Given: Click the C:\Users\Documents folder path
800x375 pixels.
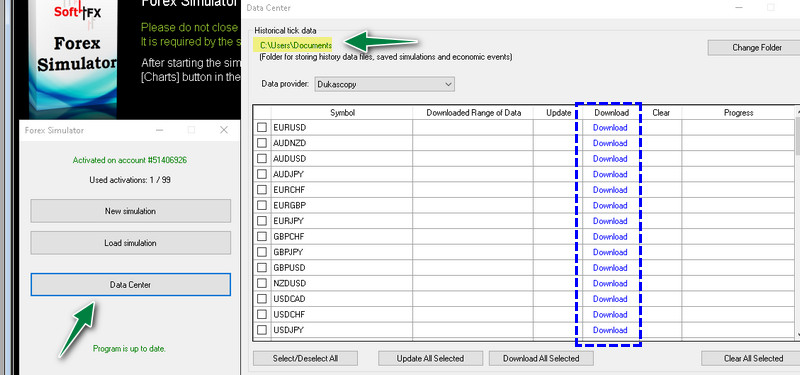Looking at the screenshot, I should tap(296, 45).
